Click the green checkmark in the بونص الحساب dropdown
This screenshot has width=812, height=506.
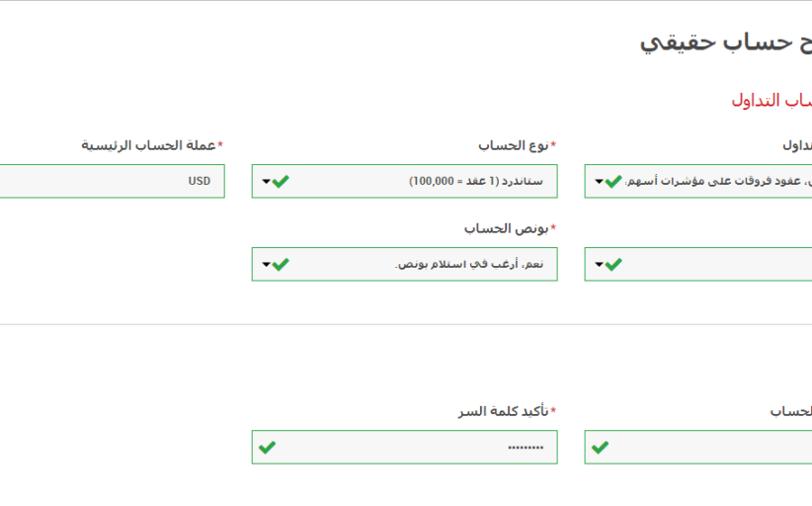[x=282, y=264]
